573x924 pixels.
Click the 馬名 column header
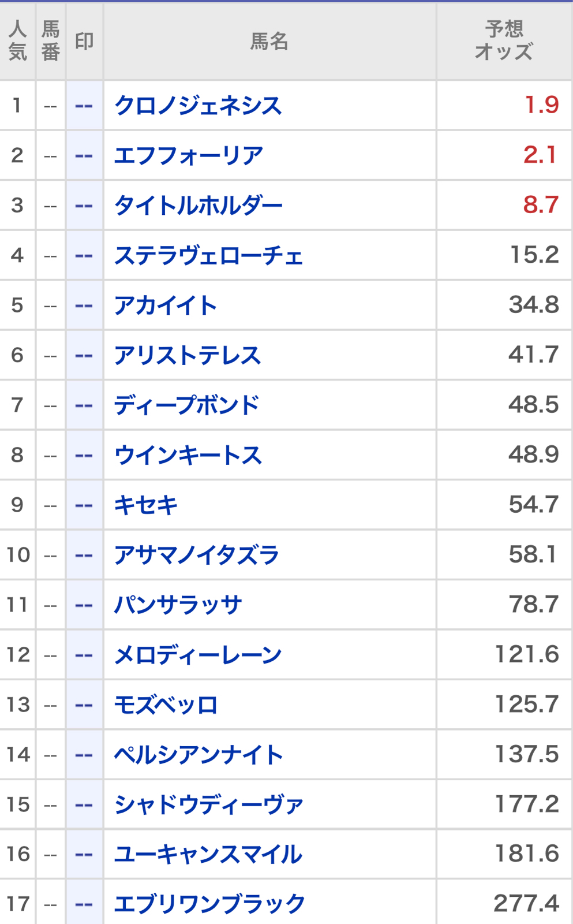pos(269,41)
